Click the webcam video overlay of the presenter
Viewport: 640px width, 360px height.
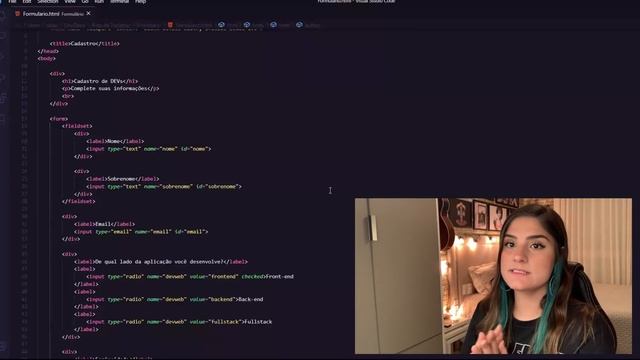point(493,276)
